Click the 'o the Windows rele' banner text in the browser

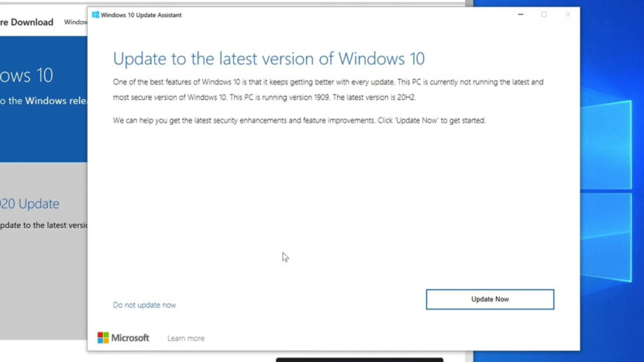point(43,101)
